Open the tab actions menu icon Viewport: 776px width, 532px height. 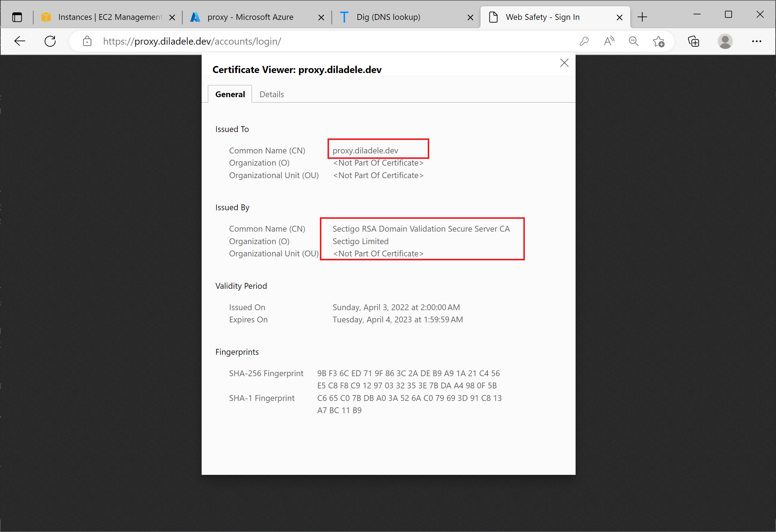pos(17,17)
